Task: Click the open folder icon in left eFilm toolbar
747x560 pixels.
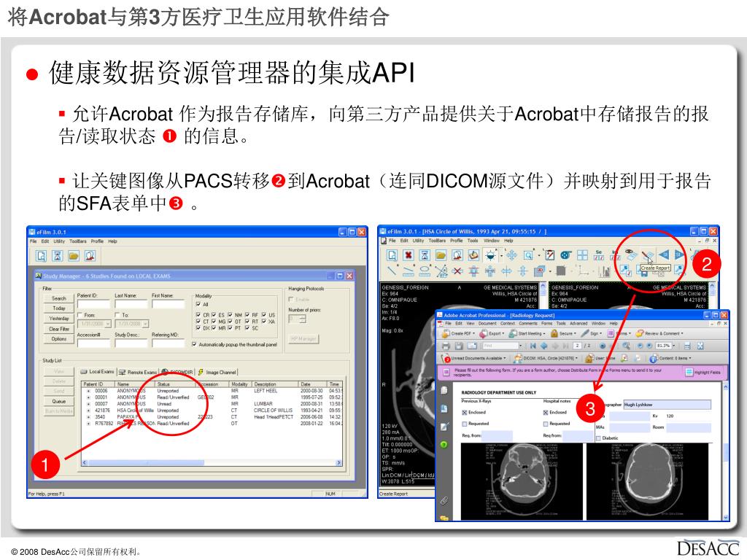Action: pos(74,256)
